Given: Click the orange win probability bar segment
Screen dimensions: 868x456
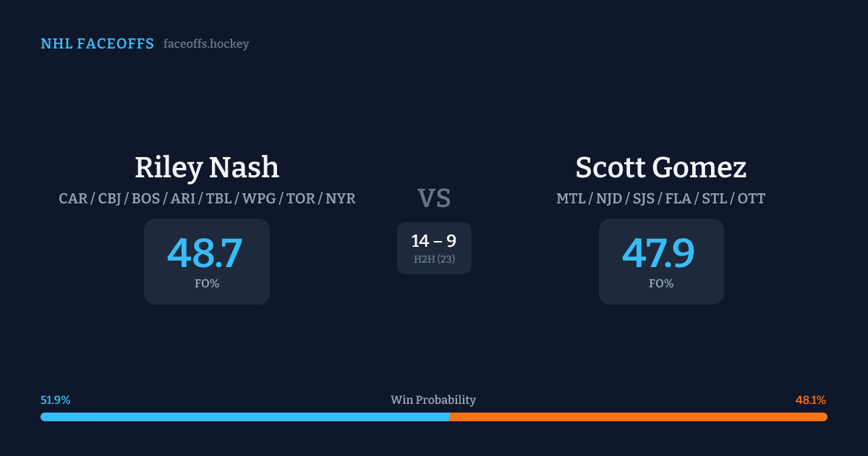Looking at the screenshot, I should (638, 417).
